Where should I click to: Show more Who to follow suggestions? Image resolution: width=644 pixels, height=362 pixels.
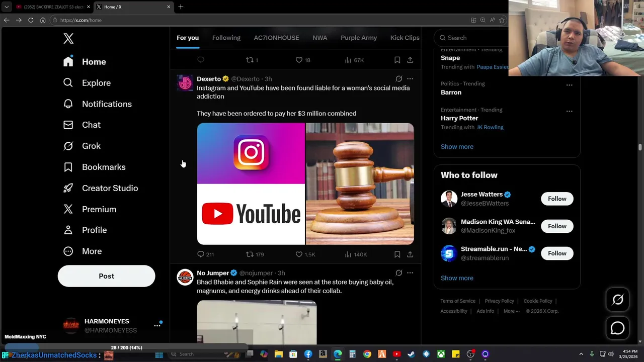[457, 278]
